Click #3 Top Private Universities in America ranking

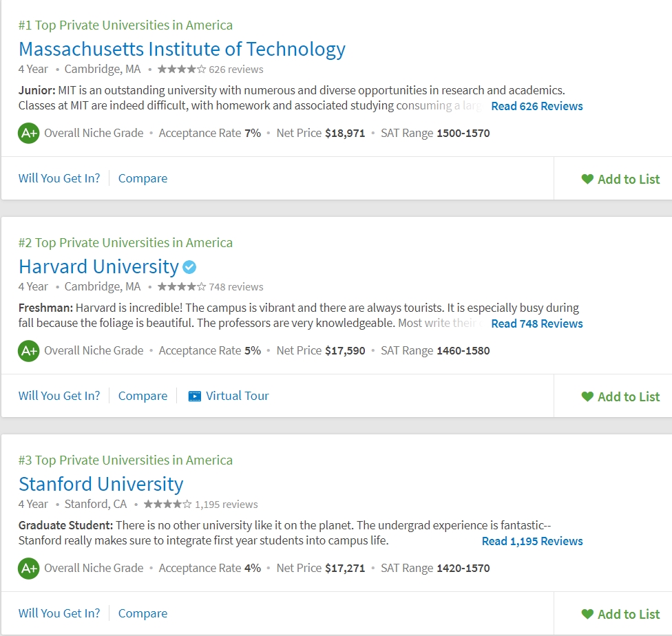point(125,460)
